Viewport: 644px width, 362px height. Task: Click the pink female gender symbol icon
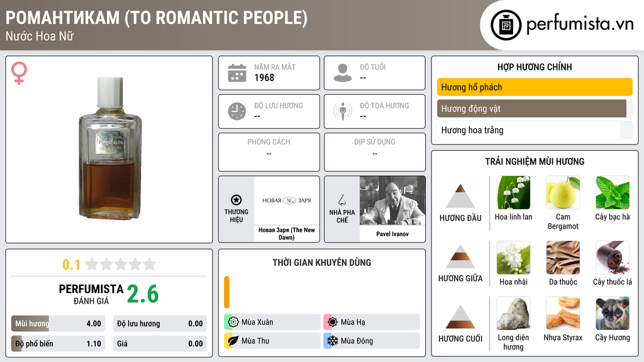pos(19,73)
